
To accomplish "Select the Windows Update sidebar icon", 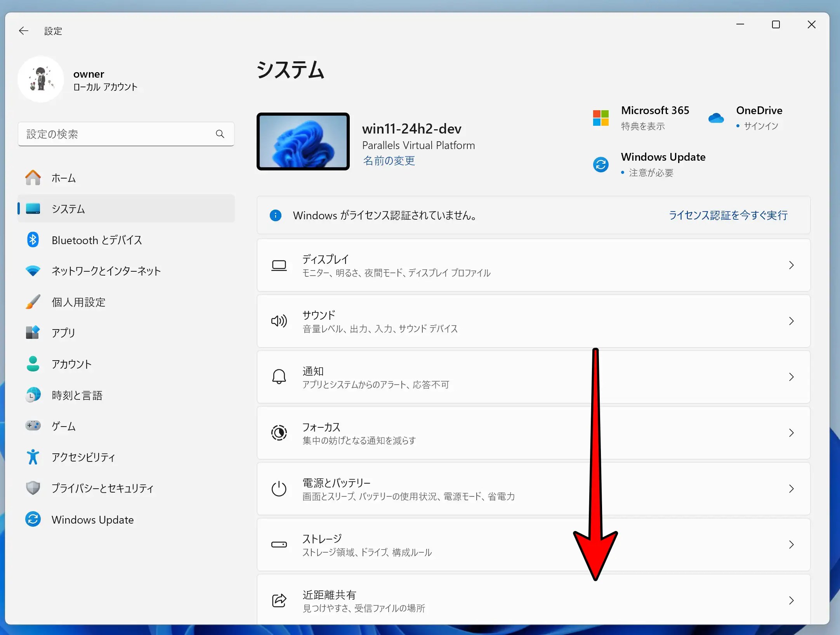I will pos(33,519).
